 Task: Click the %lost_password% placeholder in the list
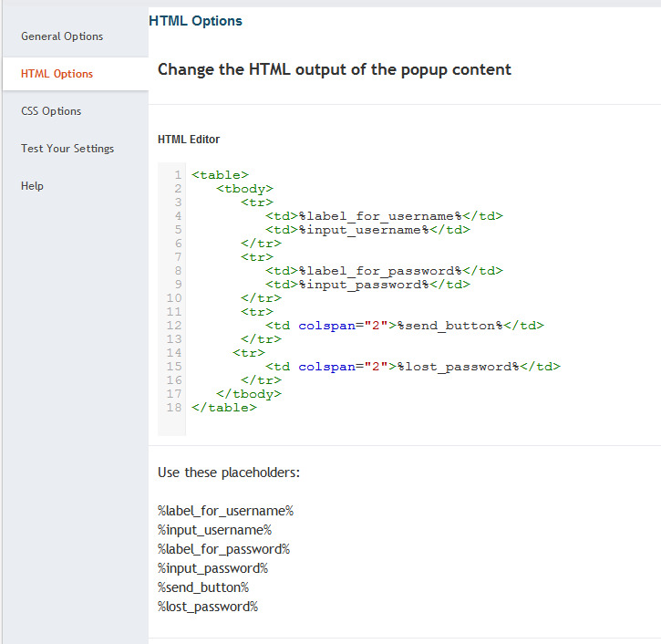[x=208, y=607]
